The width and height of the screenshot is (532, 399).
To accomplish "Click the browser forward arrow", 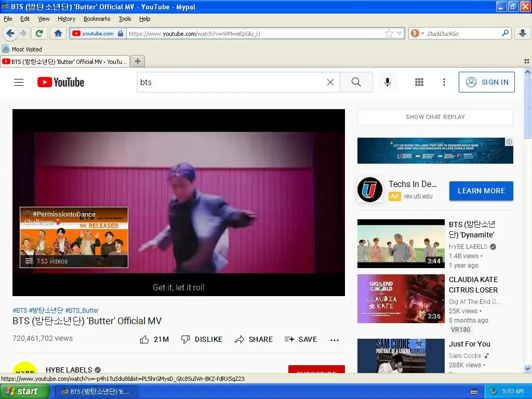I will (x=23, y=33).
